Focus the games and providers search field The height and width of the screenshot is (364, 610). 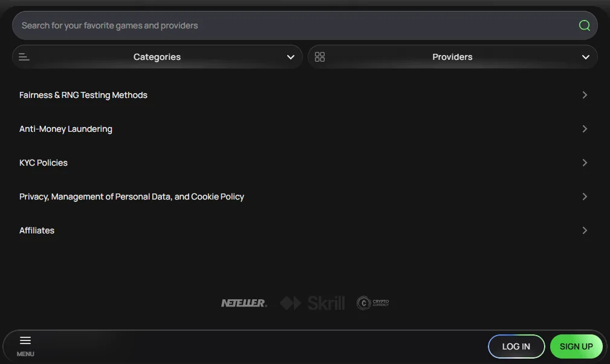click(x=305, y=25)
